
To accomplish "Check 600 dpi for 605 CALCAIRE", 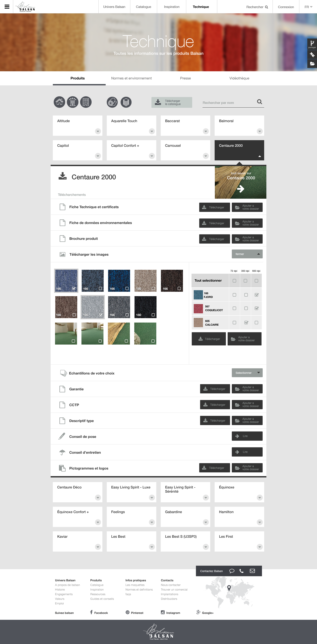I will (256, 323).
